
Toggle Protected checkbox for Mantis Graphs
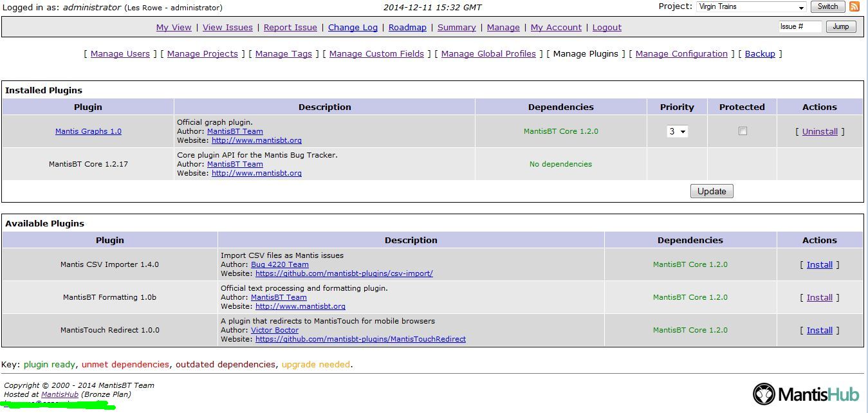pos(743,131)
